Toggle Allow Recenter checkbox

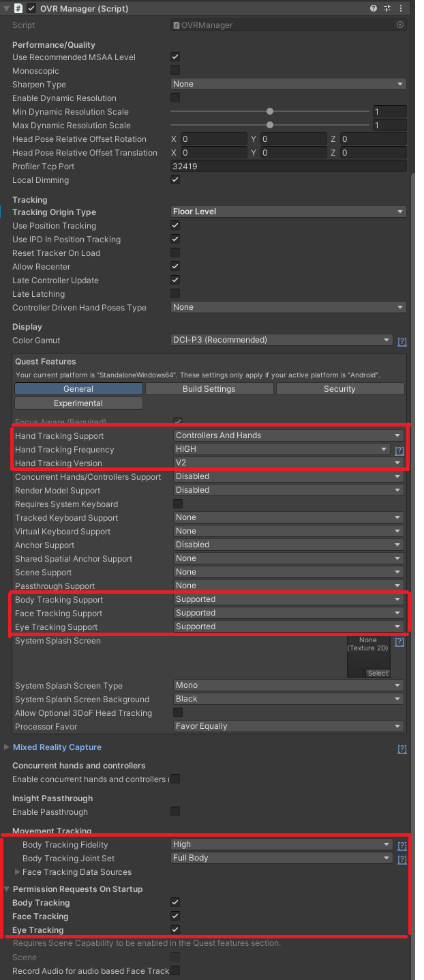pos(175,267)
